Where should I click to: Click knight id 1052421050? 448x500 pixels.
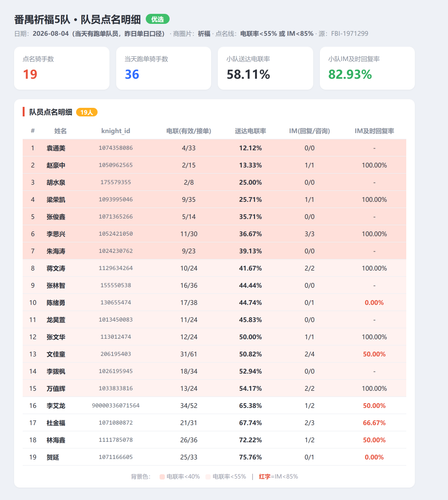coord(116,234)
